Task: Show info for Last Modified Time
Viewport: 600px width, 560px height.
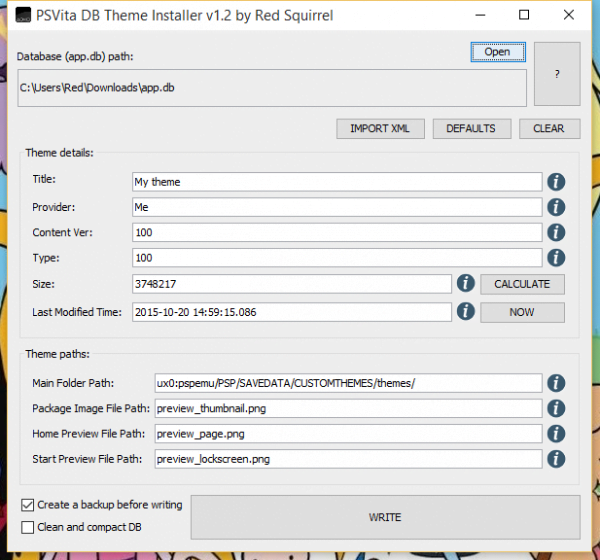Action: coord(466,312)
